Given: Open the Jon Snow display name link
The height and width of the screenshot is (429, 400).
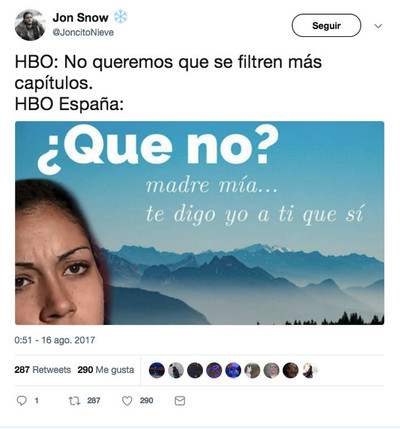Looking at the screenshot, I should coord(81,17).
